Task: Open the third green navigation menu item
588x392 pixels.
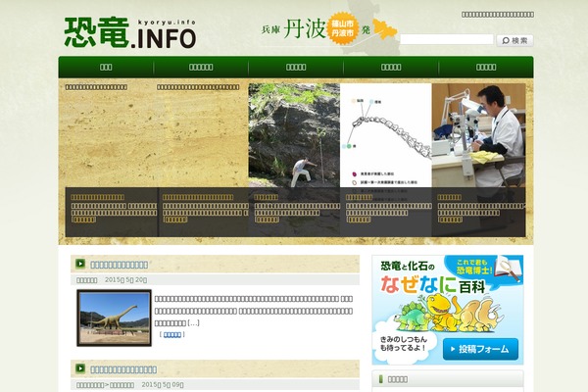Action: [x=296, y=68]
